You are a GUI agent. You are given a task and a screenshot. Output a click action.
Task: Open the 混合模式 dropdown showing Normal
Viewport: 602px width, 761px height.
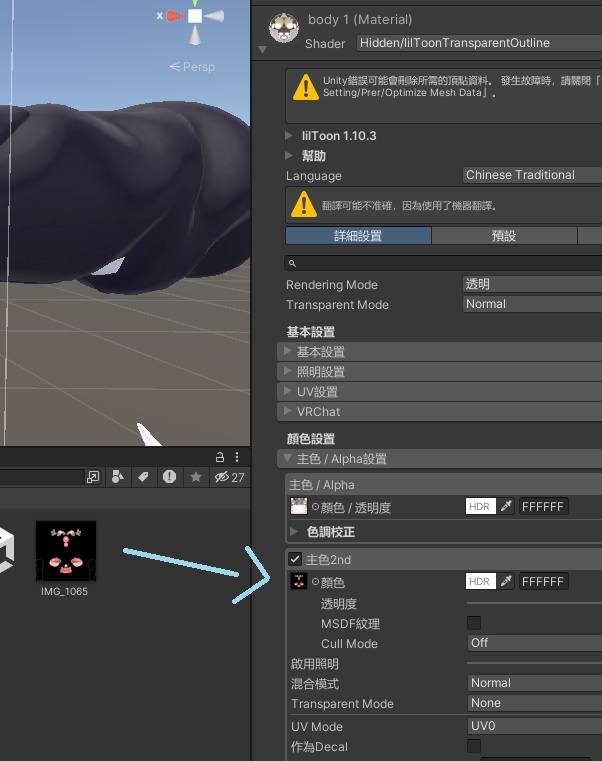(535, 683)
